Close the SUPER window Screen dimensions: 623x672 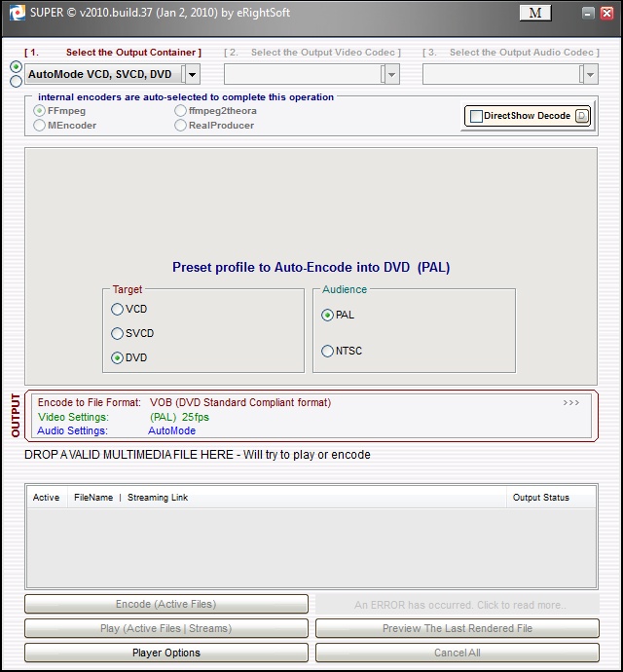tap(607, 14)
